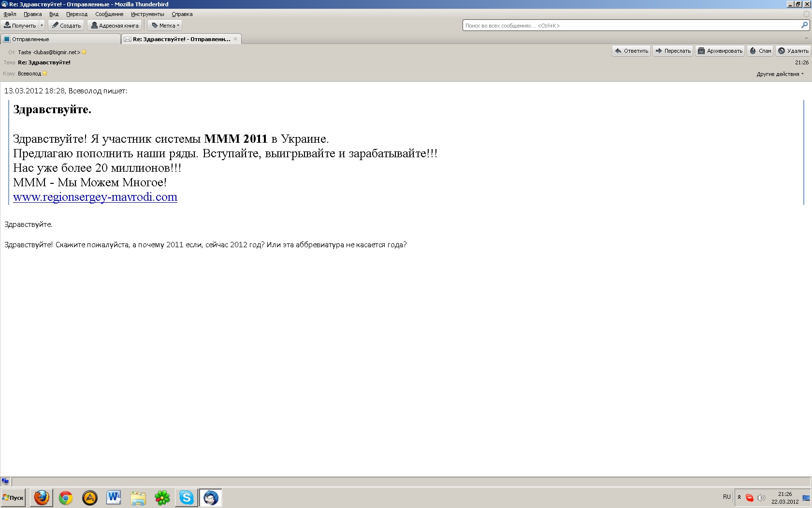Launch Firefox from the taskbar
Viewport: 812px width, 508px height.
pyautogui.click(x=42, y=497)
